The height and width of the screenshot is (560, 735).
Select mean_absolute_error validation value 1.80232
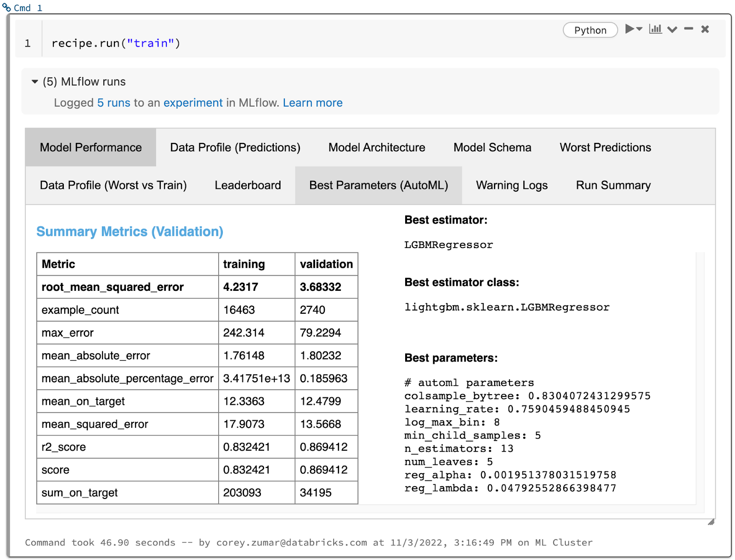point(326,356)
